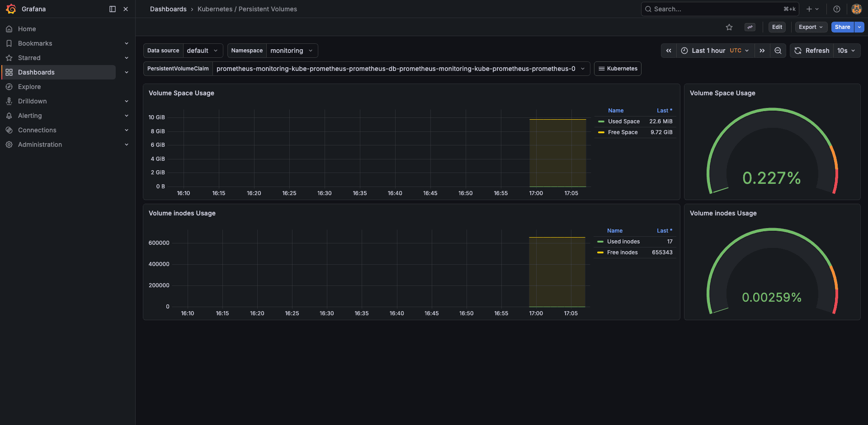The image size is (868, 425).
Task: Expand the Dashboards sidebar section
Action: coord(127,72)
